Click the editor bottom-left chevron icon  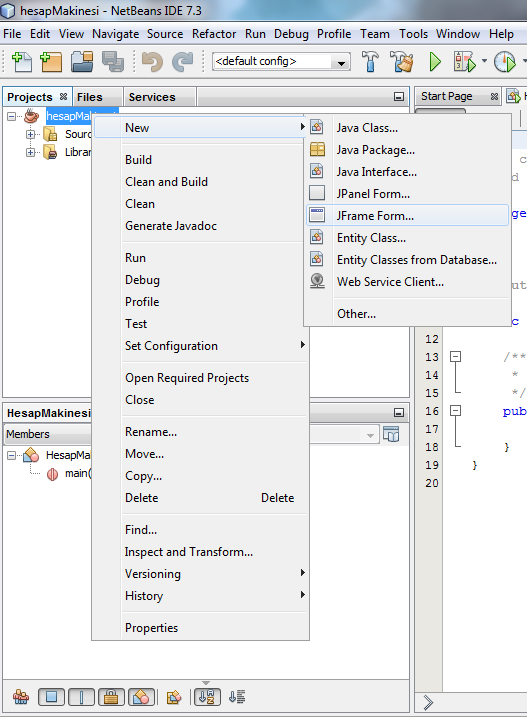tap(428, 702)
